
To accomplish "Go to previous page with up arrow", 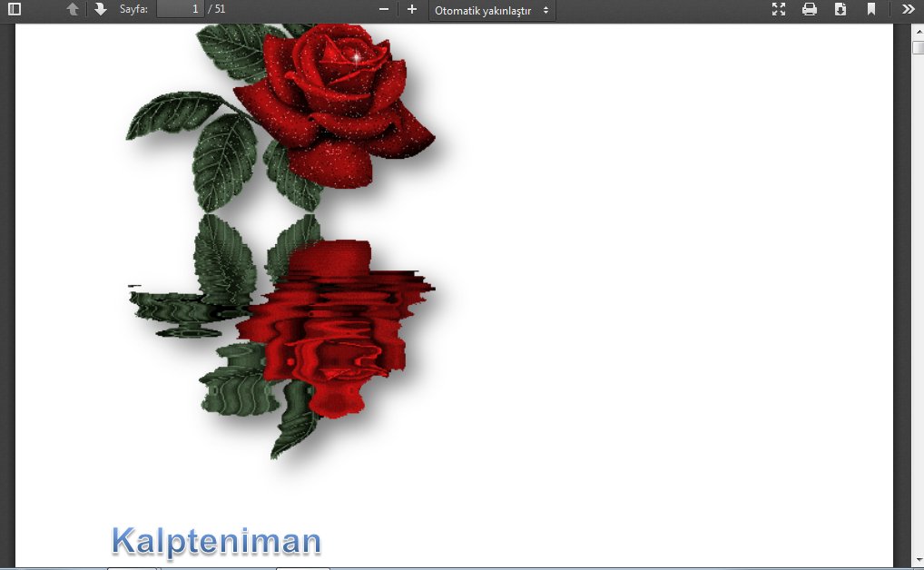I will point(73,9).
